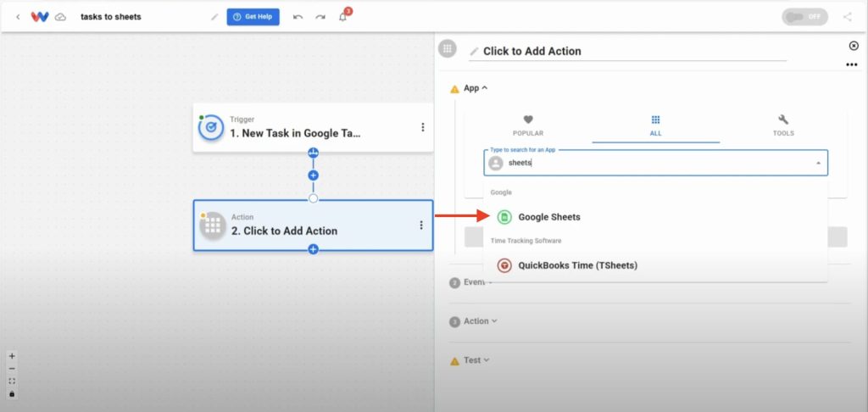The image size is (868, 412).
Task: Open the trigger node three-dot menu
Action: [x=423, y=127]
